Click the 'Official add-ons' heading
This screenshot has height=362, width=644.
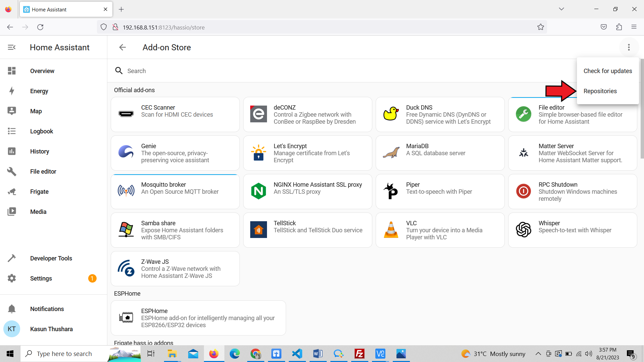pyautogui.click(x=134, y=90)
